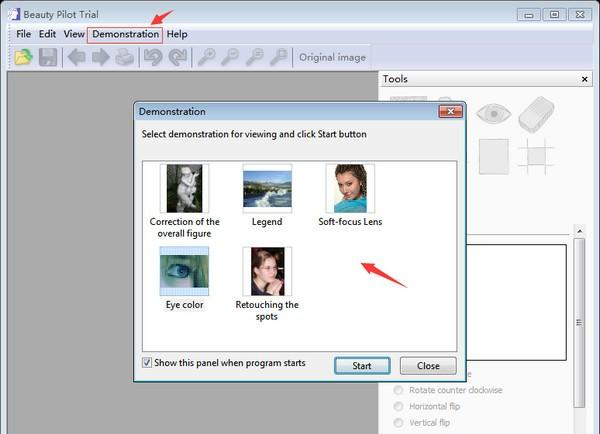600x434 pixels.
Task: Click the right arrow toolbar icon
Action: [101, 57]
